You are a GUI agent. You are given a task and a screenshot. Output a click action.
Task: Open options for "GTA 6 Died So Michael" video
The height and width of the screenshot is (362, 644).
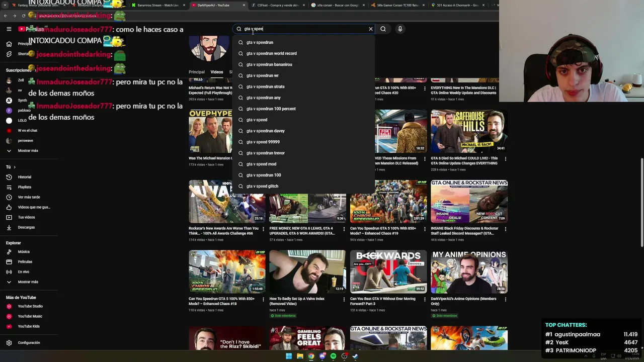click(x=505, y=159)
